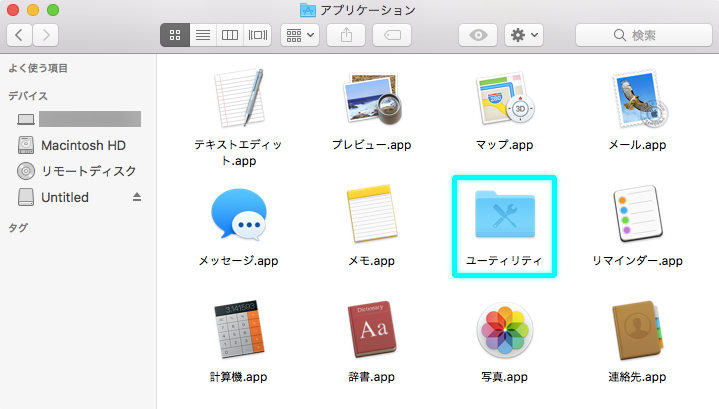Switch to column view
This screenshot has width=719, height=409.
[230, 35]
